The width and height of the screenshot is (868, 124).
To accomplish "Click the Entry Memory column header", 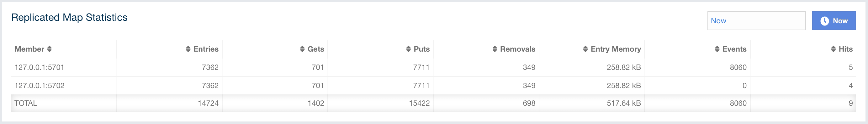I will 616,49.
